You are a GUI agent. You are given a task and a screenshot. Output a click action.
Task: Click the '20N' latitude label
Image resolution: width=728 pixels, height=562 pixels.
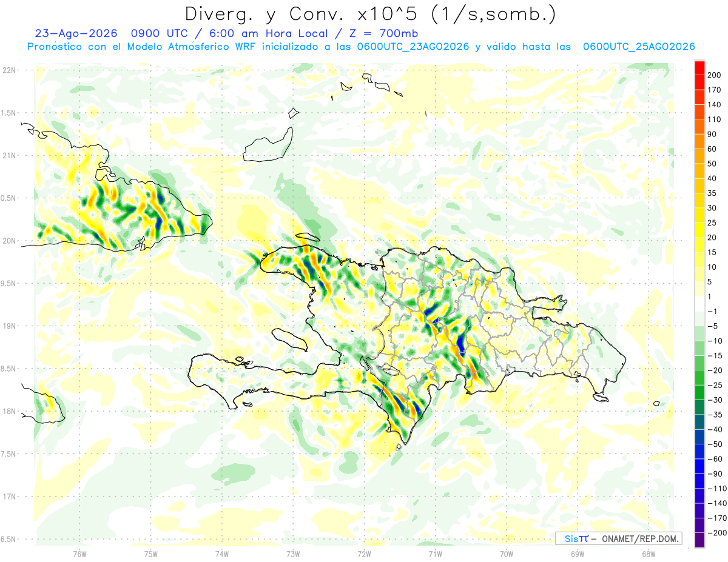9,241
